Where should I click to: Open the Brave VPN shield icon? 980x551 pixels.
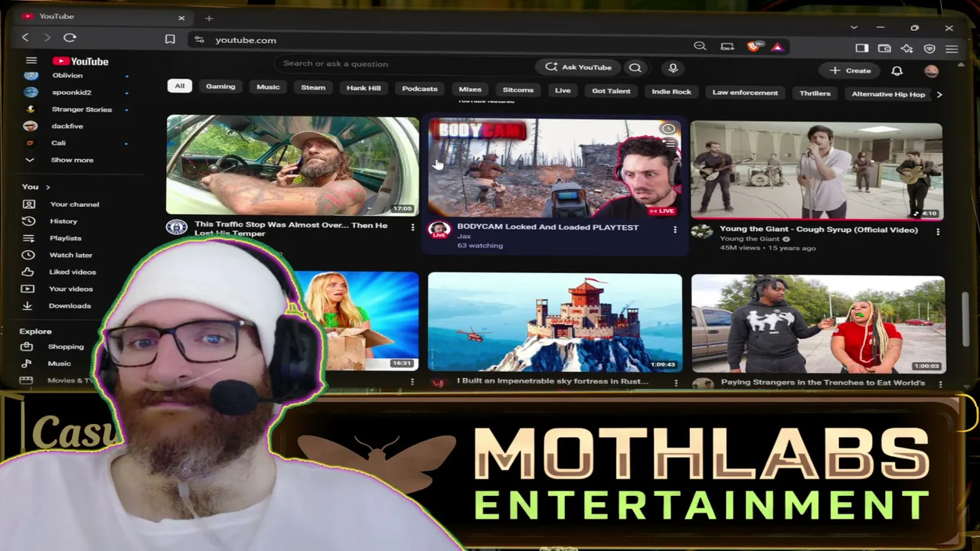(929, 49)
